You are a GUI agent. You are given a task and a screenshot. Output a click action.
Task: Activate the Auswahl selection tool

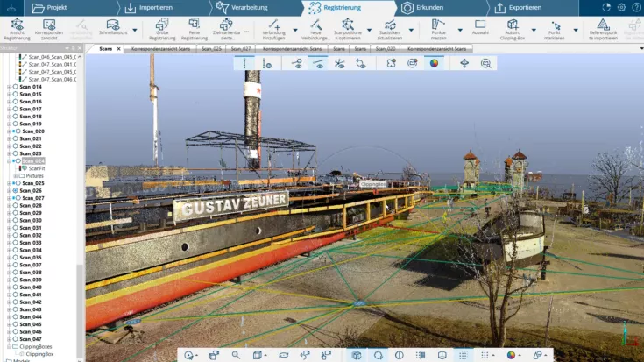[480, 27]
